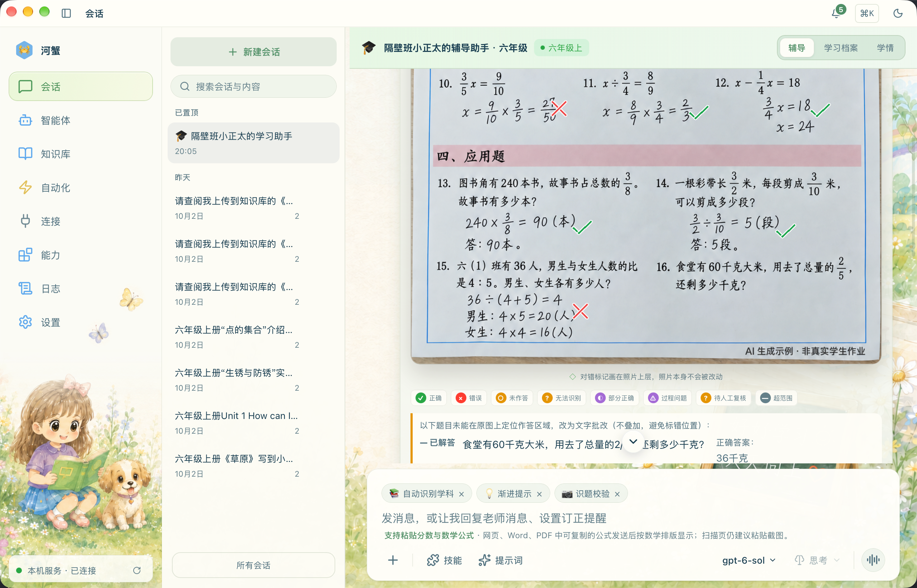Open the gpt-6-sol model dropdown
The height and width of the screenshot is (588, 917).
point(749,560)
